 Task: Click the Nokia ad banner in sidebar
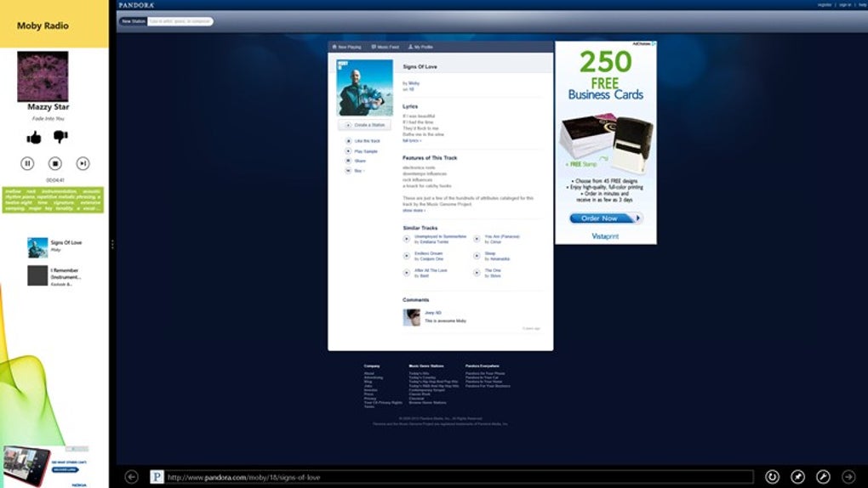[x=45, y=467]
